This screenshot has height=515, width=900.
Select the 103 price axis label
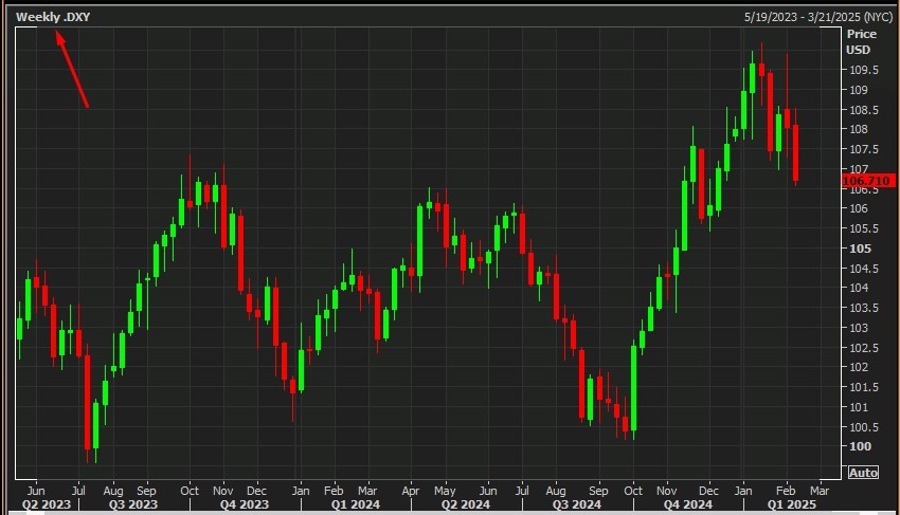858,328
